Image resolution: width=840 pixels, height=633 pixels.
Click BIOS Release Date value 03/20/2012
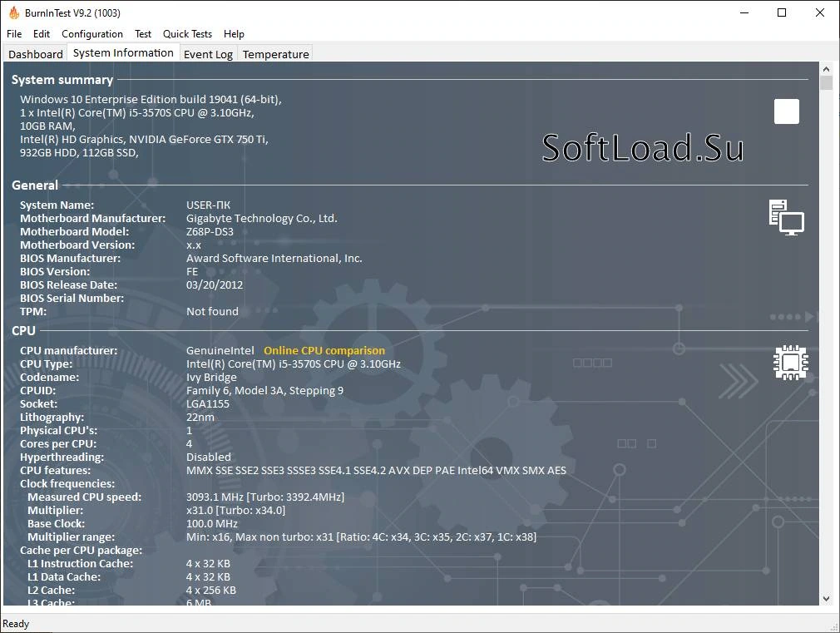click(215, 285)
